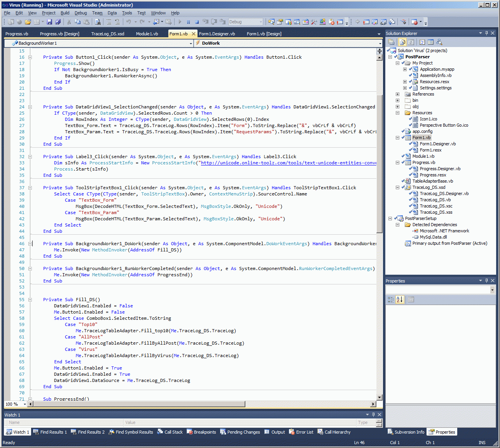
Task: Switch to the Module1.vb tab
Action: (x=147, y=34)
